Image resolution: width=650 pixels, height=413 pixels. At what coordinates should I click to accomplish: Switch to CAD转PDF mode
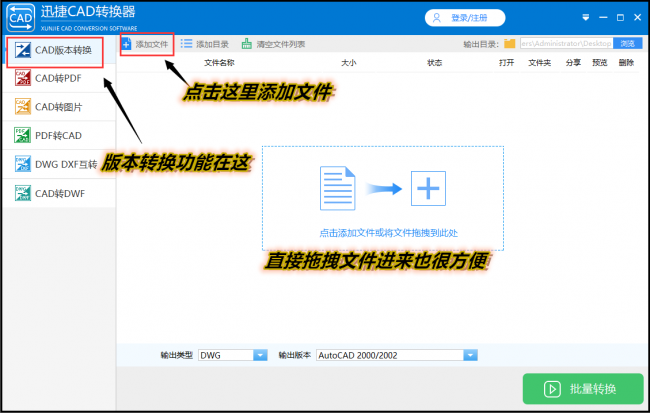point(59,78)
